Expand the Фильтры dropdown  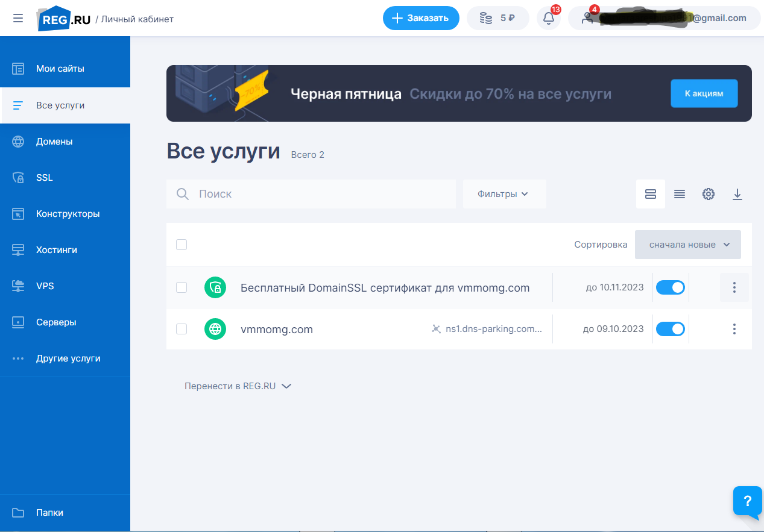[x=504, y=194]
